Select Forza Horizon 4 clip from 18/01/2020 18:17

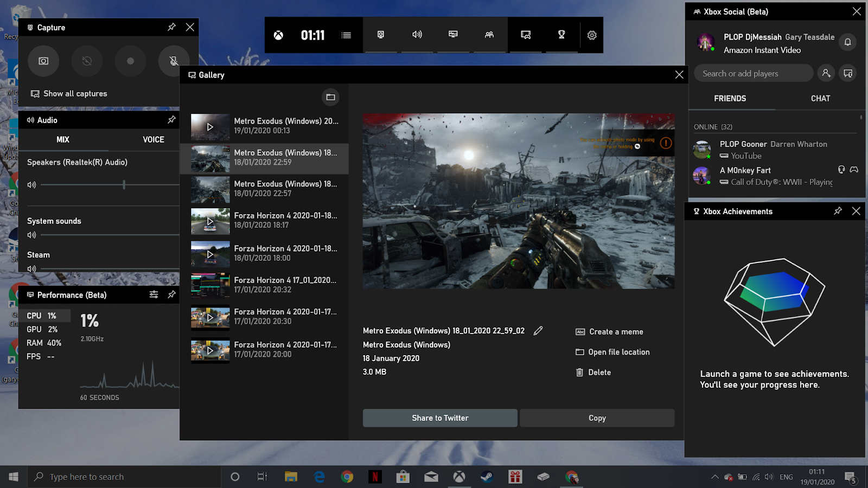[265, 221]
